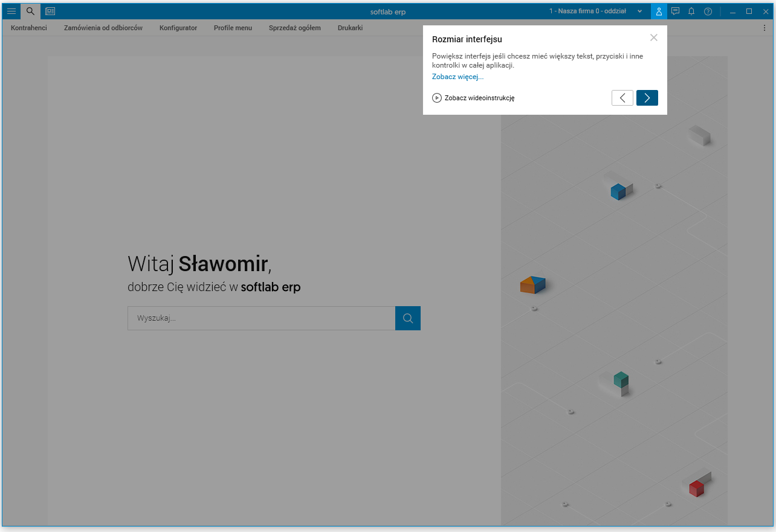The height and width of the screenshot is (532, 776).
Task: Play the Zobacz wideoinstrukcję video link
Action: 473,98
